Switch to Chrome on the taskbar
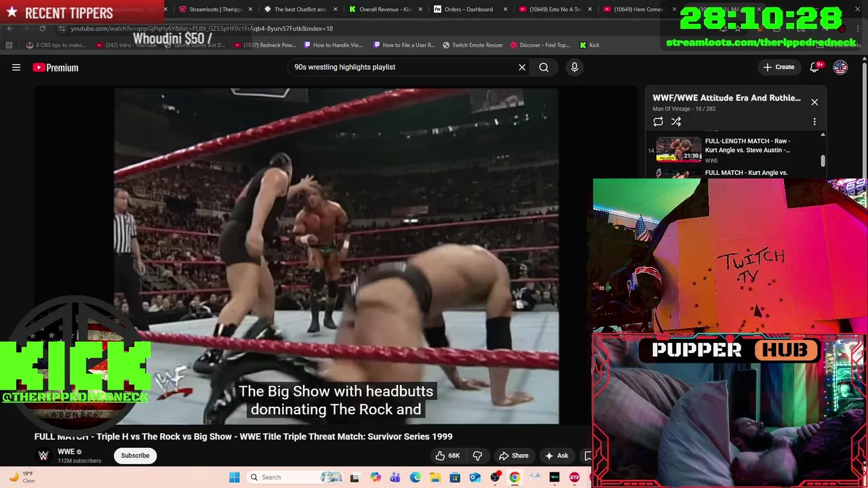The width and height of the screenshot is (868, 488). [x=515, y=477]
